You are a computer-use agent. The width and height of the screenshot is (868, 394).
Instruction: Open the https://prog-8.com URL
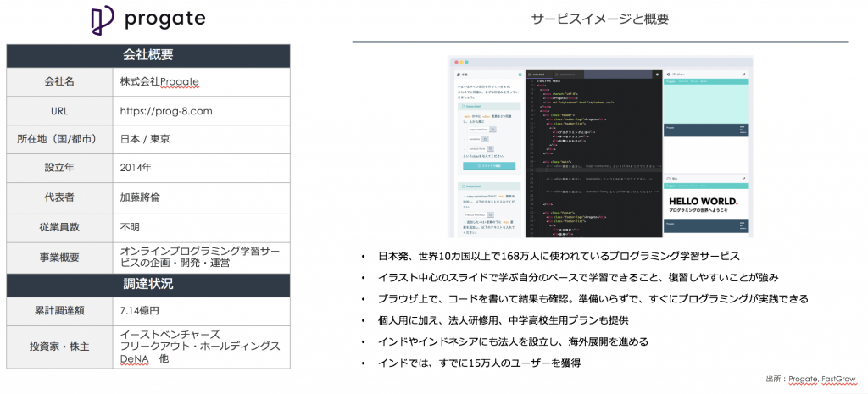coord(166,111)
